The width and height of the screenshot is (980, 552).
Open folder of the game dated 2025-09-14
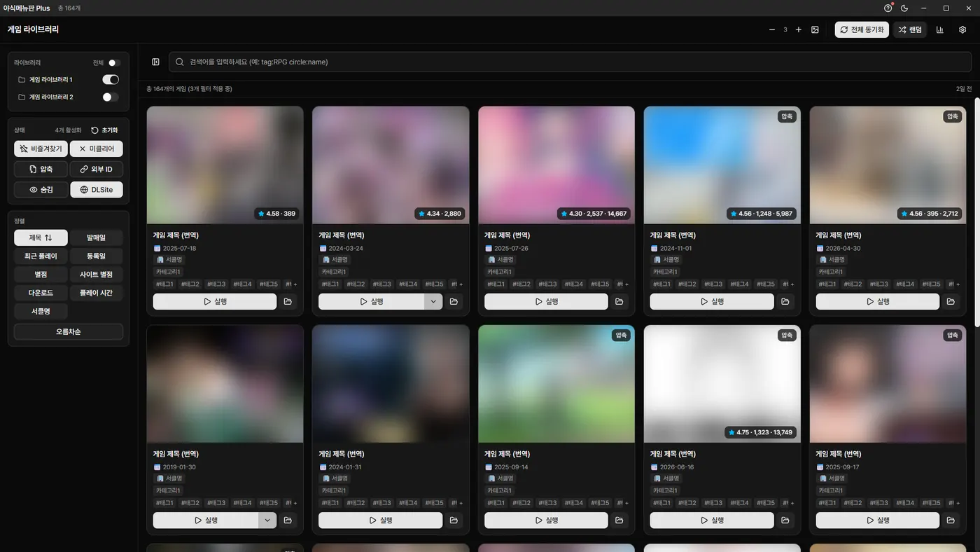619,520
